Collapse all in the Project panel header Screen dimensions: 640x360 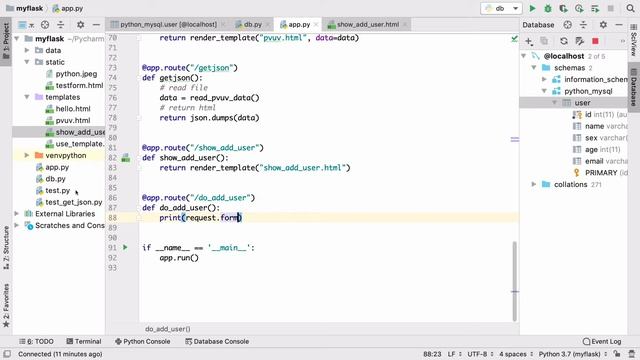[60, 25]
